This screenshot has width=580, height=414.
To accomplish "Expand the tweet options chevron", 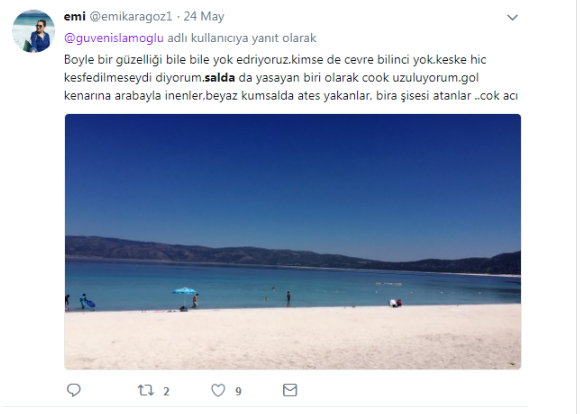I will pyautogui.click(x=512, y=17).
